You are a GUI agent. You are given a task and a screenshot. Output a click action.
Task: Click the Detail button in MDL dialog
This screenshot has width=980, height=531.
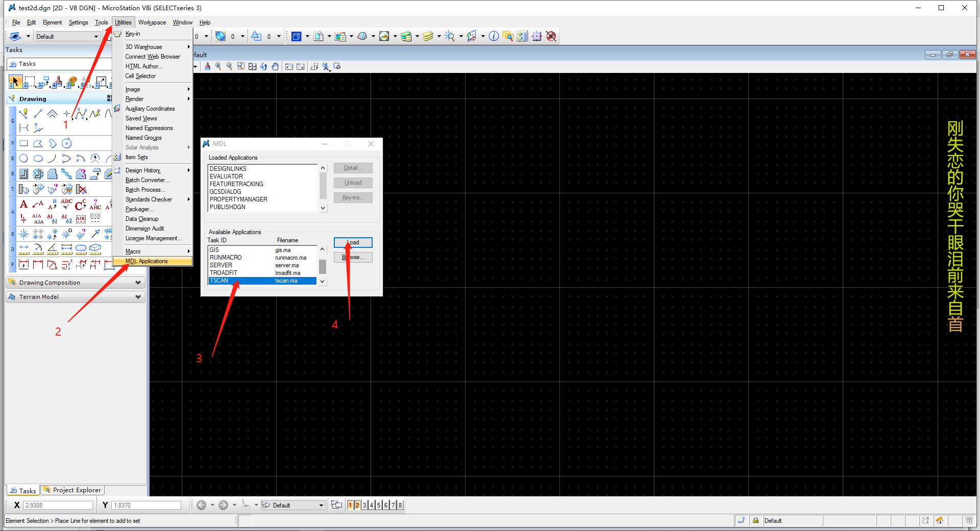coord(353,168)
